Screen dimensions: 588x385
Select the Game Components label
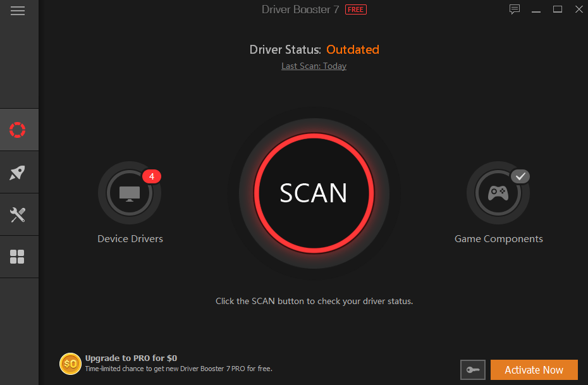[498, 238]
